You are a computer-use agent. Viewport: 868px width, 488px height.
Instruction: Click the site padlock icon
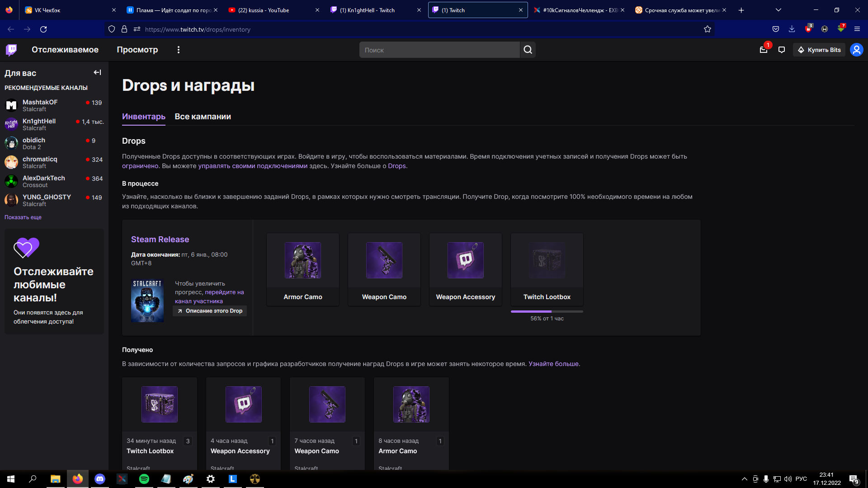click(124, 29)
